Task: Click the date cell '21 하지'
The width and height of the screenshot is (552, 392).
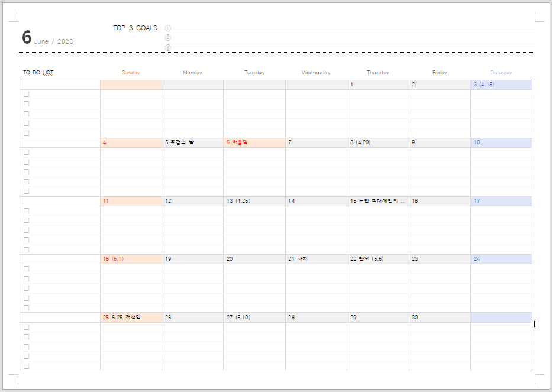Action: click(316, 260)
